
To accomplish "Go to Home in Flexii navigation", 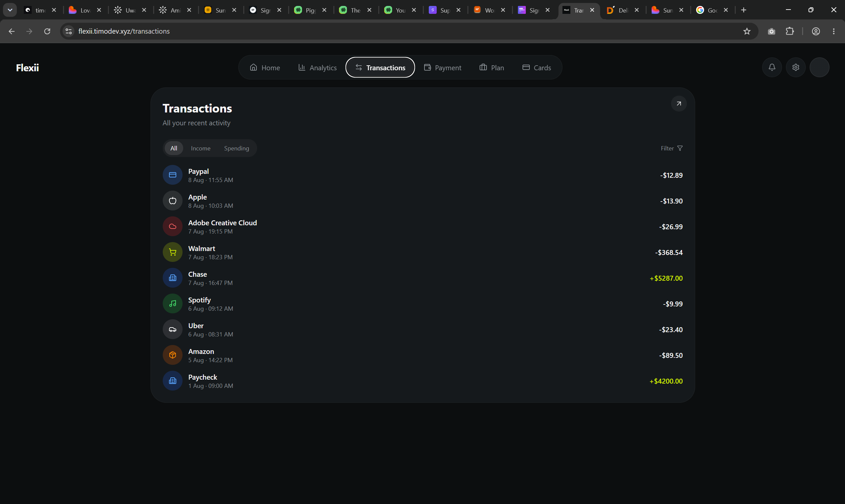I will [265, 68].
